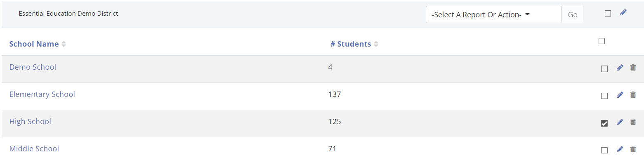
Task: Remove High School using trash icon
Action: 633,122
